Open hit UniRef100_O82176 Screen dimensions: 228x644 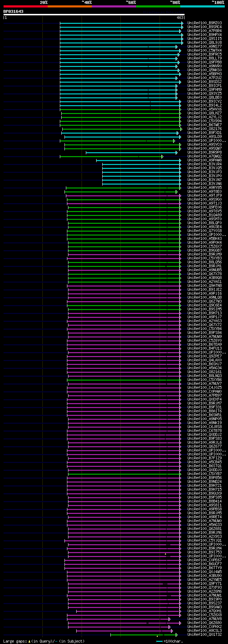click(x=204, y=129)
